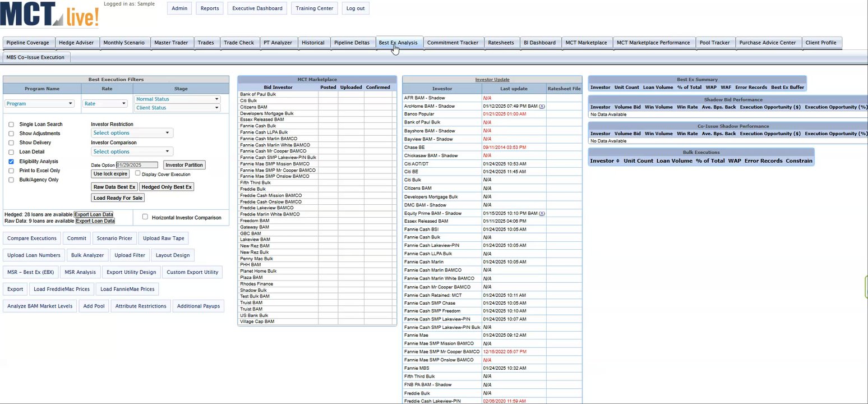This screenshot has width=868, height=404.
Task: Enable Single Loan Search checkbox
Action: [12, 125]
